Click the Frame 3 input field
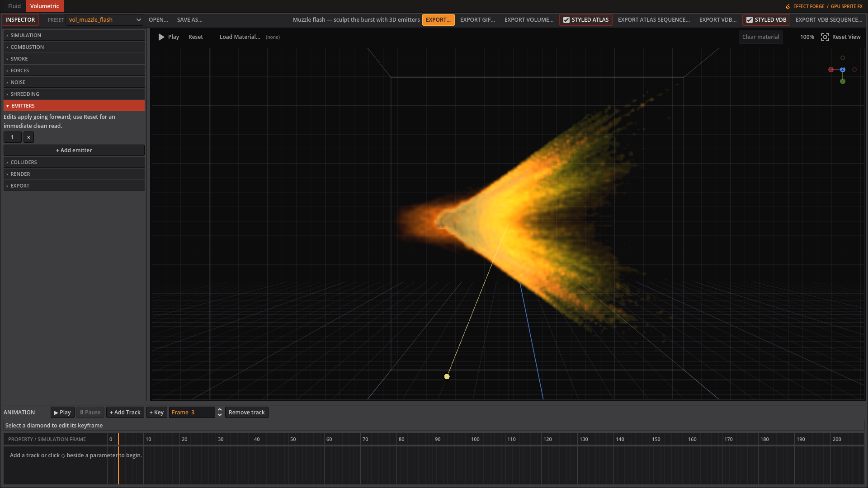 192,413
